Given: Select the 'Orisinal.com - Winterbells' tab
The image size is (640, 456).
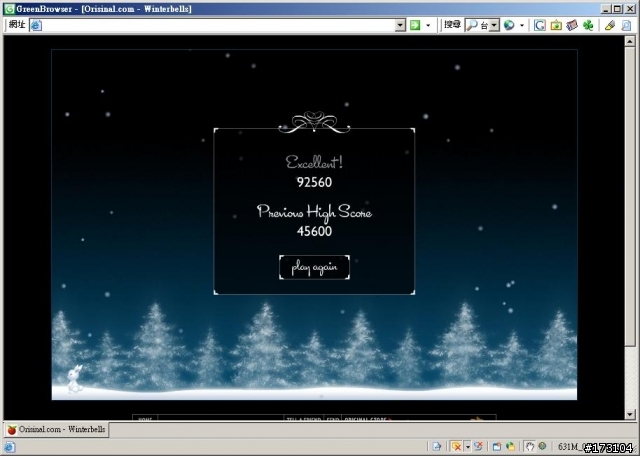Looking at the screenshot, I should (x=56, y=429).
